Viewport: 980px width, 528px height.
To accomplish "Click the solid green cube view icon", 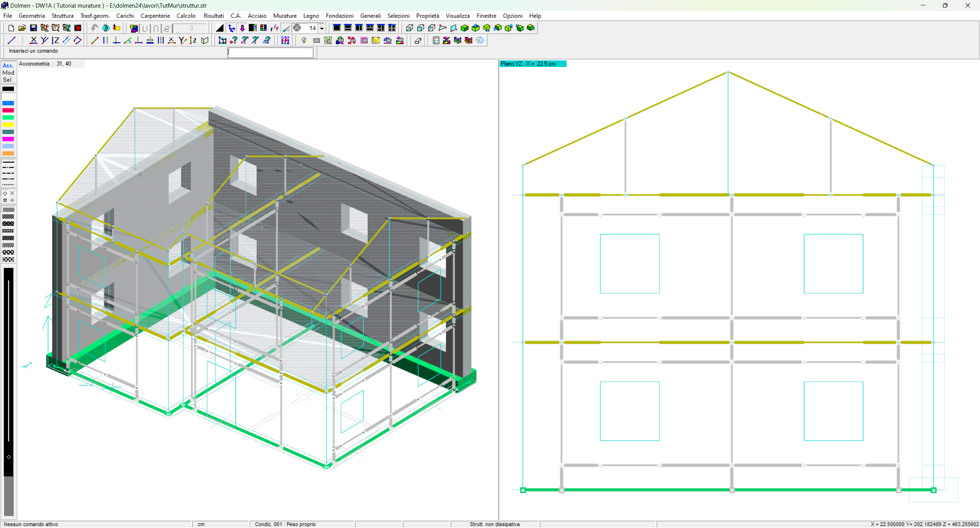I will [465, 28].
